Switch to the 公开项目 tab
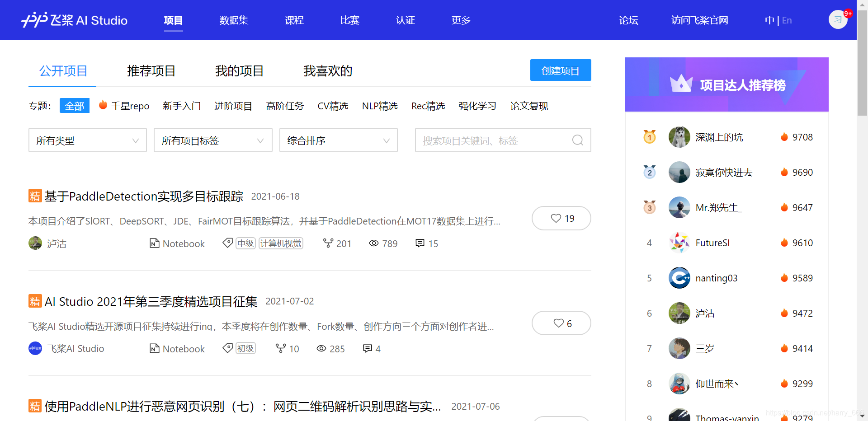Screen dimensions: 868x421 point(63,71)
